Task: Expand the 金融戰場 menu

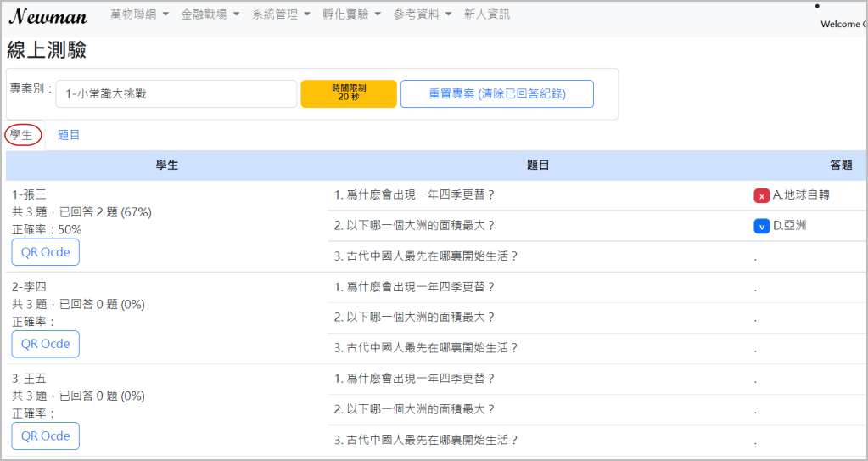Action: [x=210, y=14]
